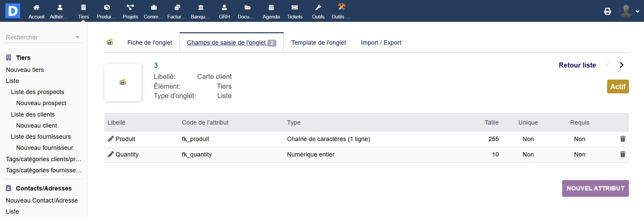Click the Retour liste link
The image size is (644, 219).
[577, 65]
